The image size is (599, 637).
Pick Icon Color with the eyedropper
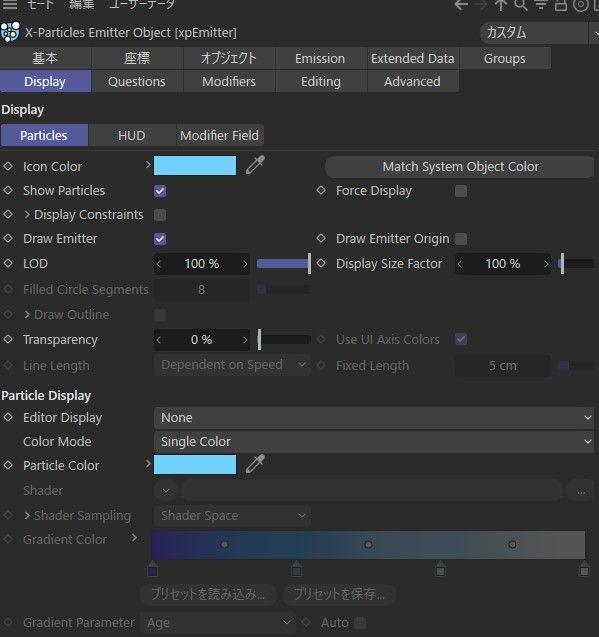tap(255, 165)
